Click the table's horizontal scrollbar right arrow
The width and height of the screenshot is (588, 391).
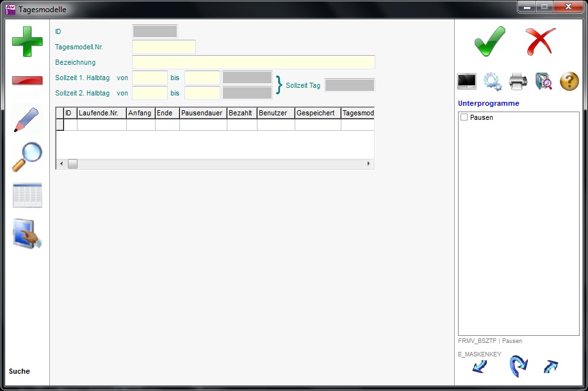pyautogui.click(x=368, y=164)
